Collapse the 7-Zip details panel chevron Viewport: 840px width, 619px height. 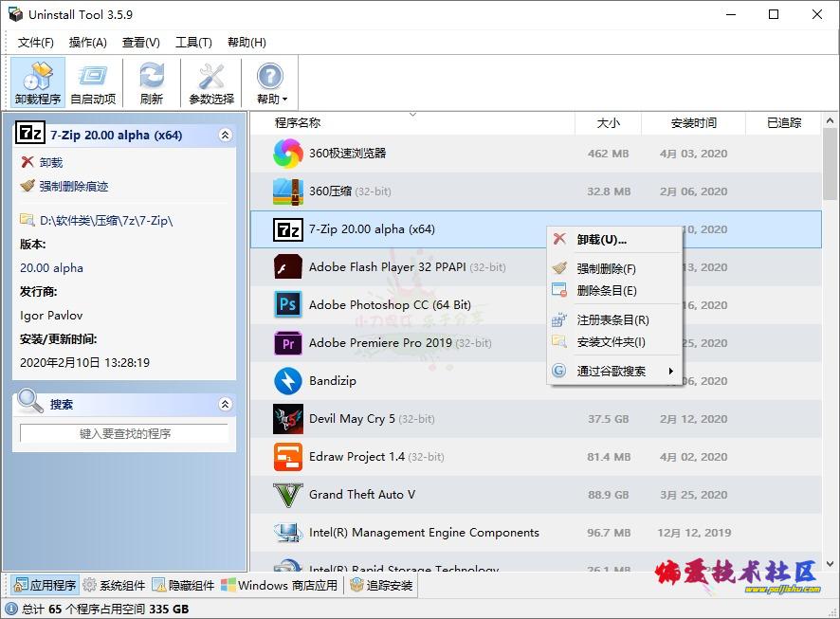[x=226, y=135]
